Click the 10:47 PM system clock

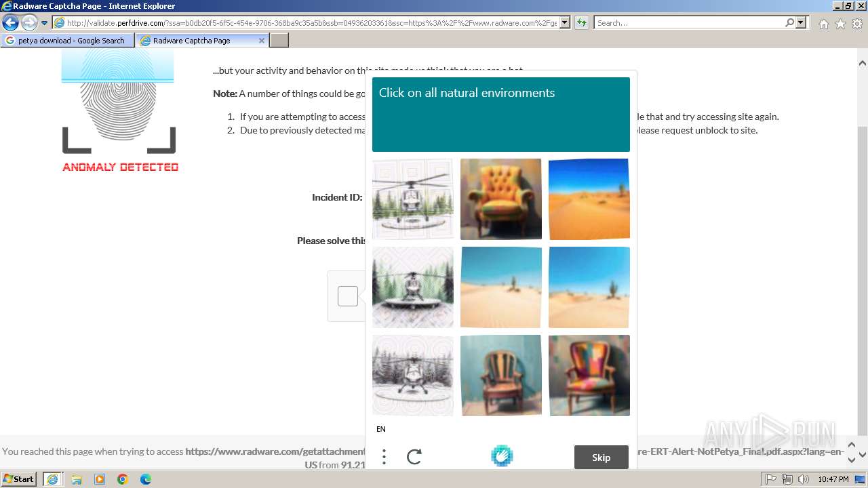tap(833, 479)
